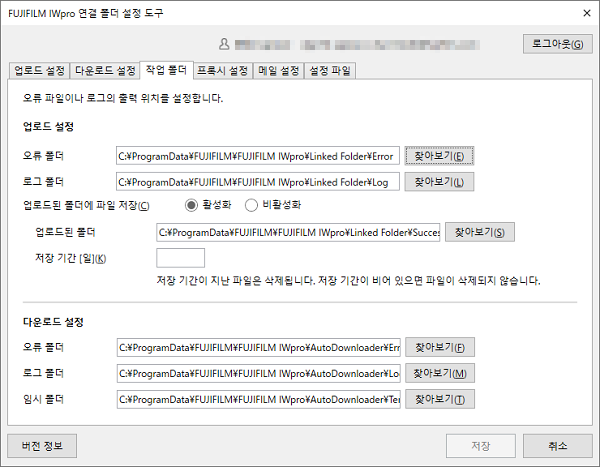600x467 pixels.
Task: Browse upload error folder with 찾아보기(E)
Action: (x=439, y=156)
